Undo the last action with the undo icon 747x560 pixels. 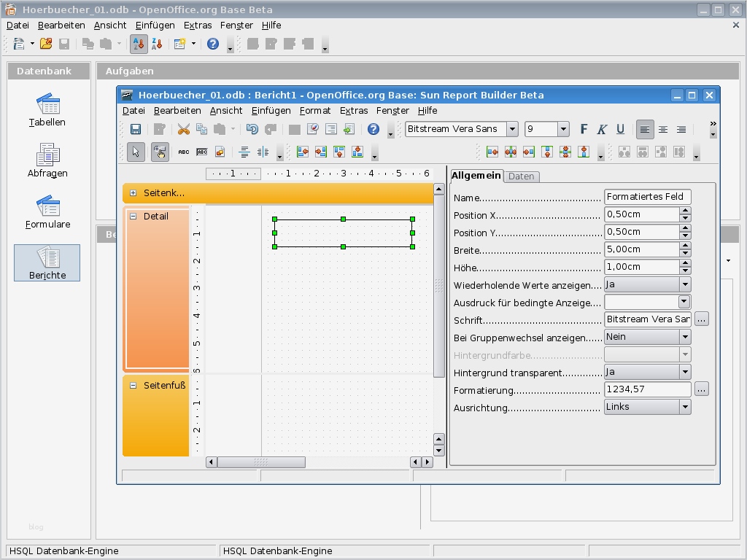(252, 129)
